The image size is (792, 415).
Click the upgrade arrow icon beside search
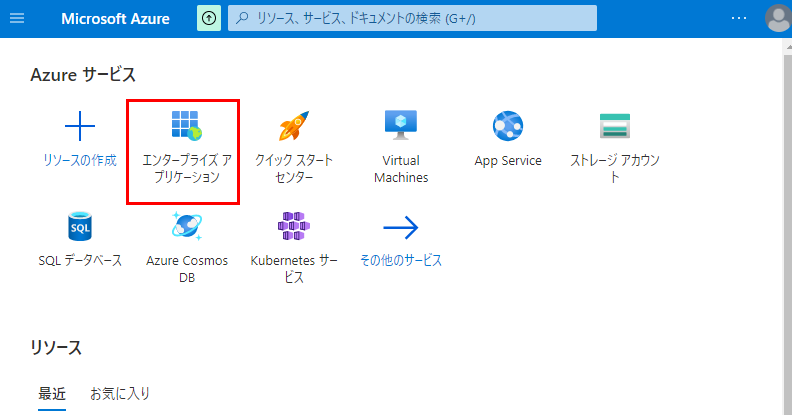209,19
